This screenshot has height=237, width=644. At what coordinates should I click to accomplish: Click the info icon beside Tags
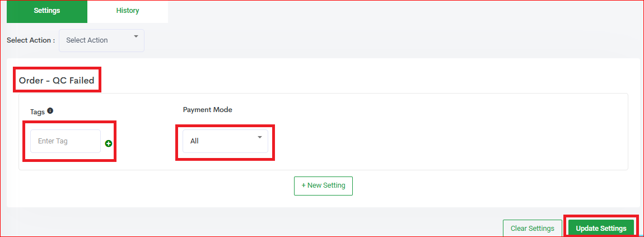(x=50, y=111)
